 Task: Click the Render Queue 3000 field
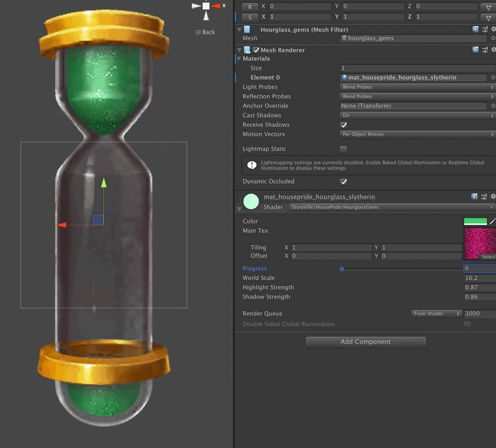click(480, 314)
